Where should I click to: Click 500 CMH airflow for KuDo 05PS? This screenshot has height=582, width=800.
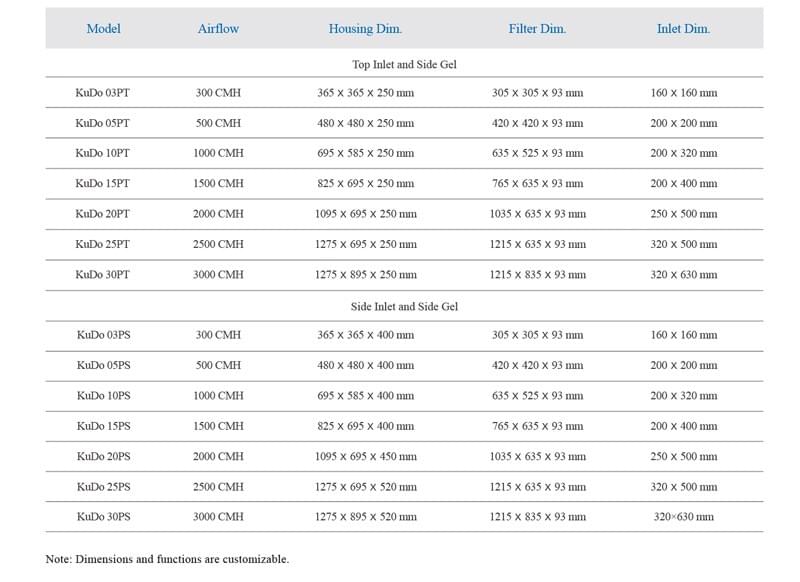click(218, 366)
